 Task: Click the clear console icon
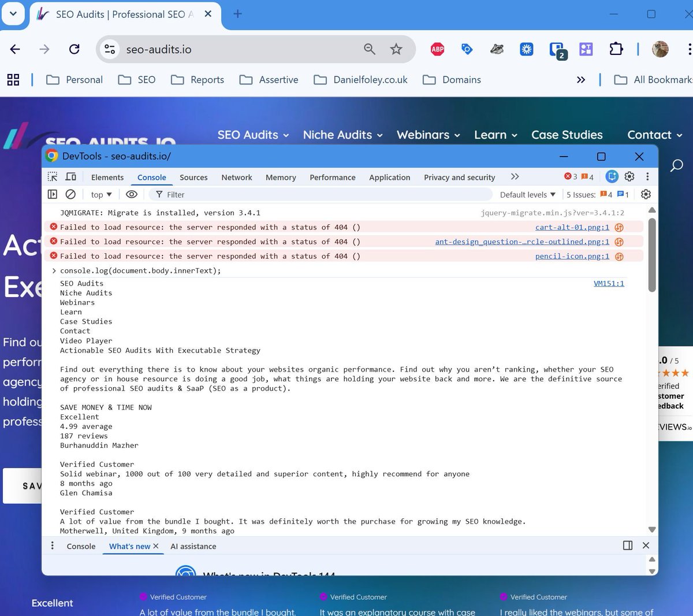point(70,194)
